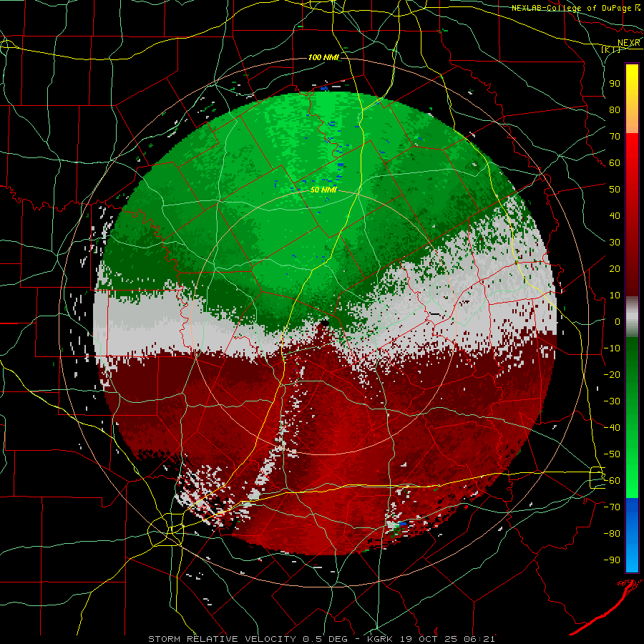This screenshot has width=644, height=644.
Task: Click the -40 scale value
Action: coord(612,428)
